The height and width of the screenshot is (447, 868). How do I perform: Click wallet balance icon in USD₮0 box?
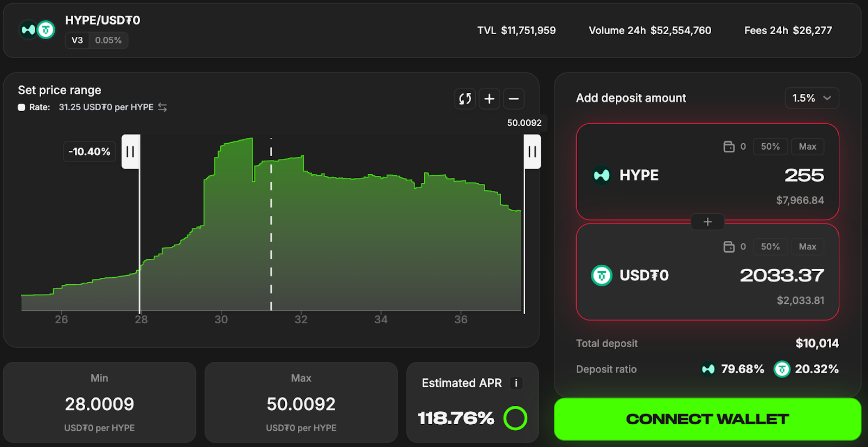point(729,247)
